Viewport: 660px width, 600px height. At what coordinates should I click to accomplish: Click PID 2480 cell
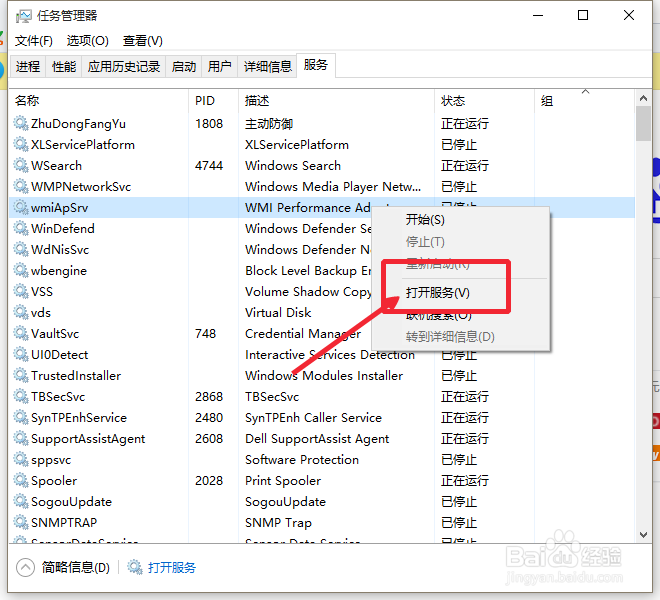tap(209, 418)
